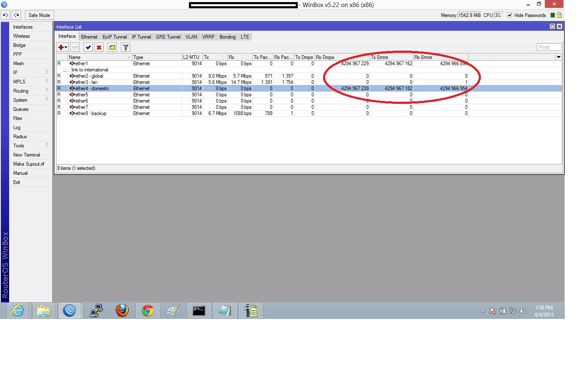This screenshot has width=588, height=392.
Task: Open Bridge from the sidebar
Action: point(31,45)
